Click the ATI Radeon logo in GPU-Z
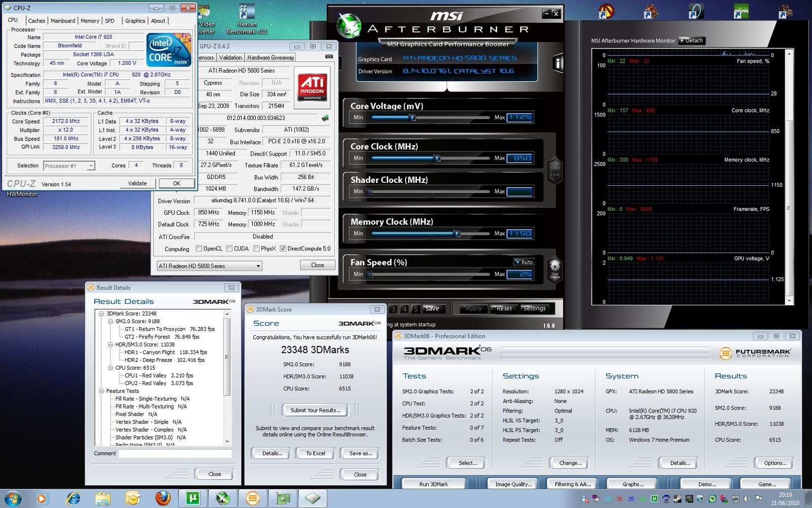 pos(312,87)
